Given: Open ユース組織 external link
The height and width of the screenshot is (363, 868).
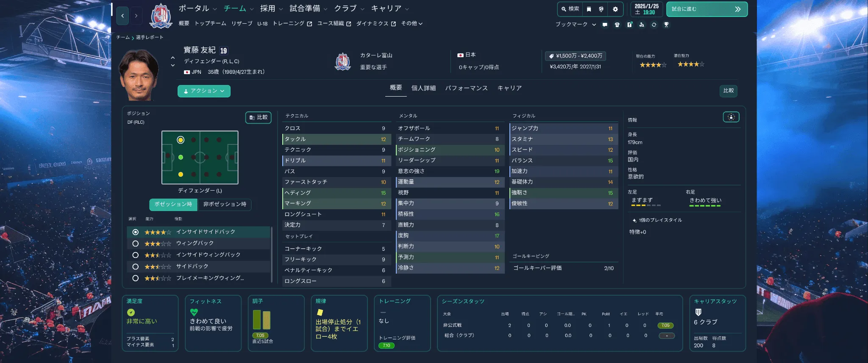Looking at the screenshot, I should (x=334, y=24).
